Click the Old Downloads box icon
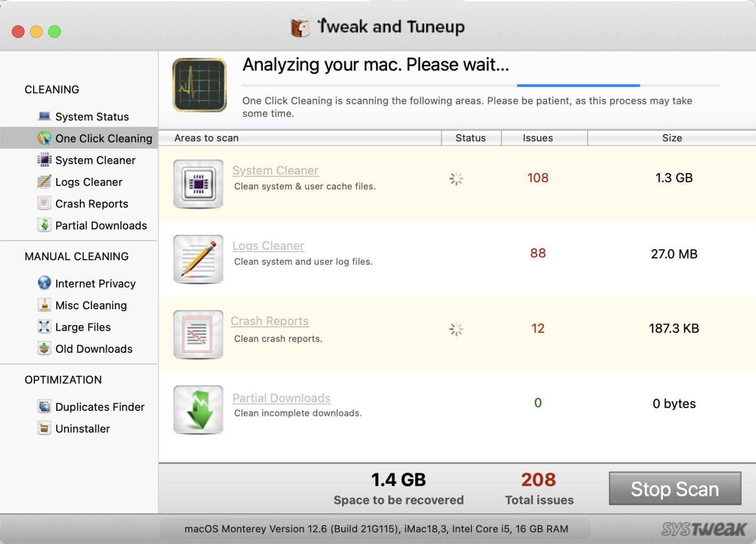756x544 pixels. point(44,348)
